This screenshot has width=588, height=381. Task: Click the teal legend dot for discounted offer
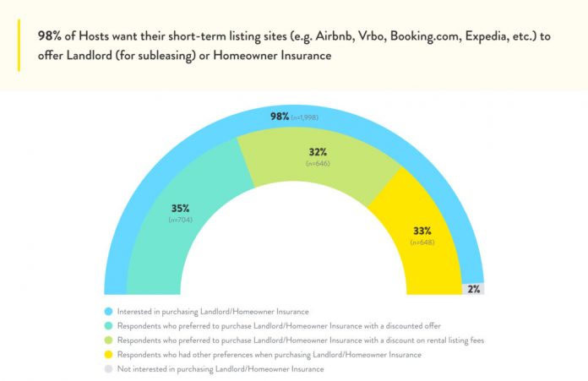pyautogui.click(x=108, y=326)
